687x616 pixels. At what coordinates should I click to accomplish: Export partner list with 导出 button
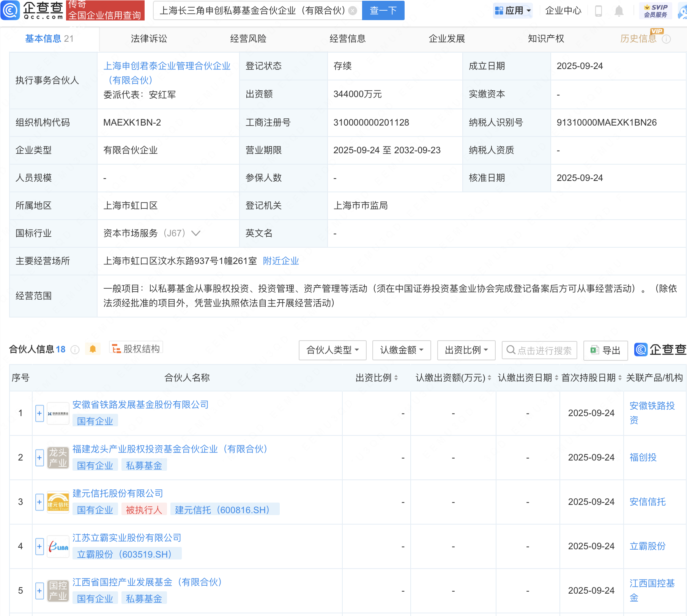[x=605, y=350]
